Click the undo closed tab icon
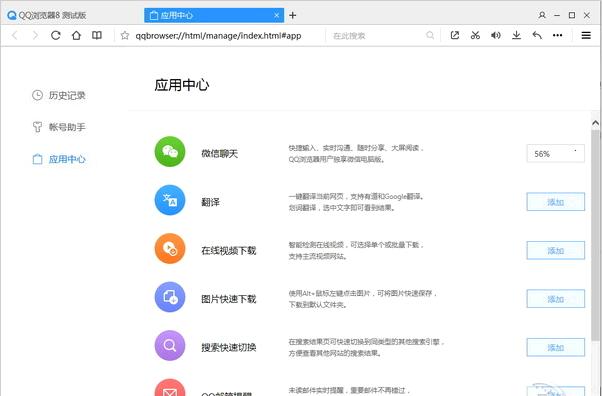This screenshot has width=602, height=396. 537,36
